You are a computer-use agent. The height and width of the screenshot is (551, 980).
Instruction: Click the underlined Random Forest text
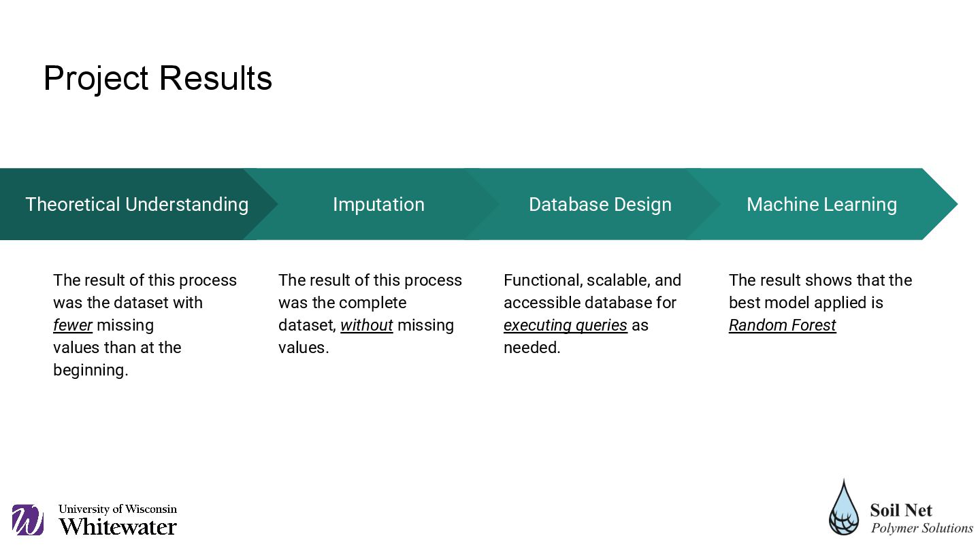tap(782, 325)
